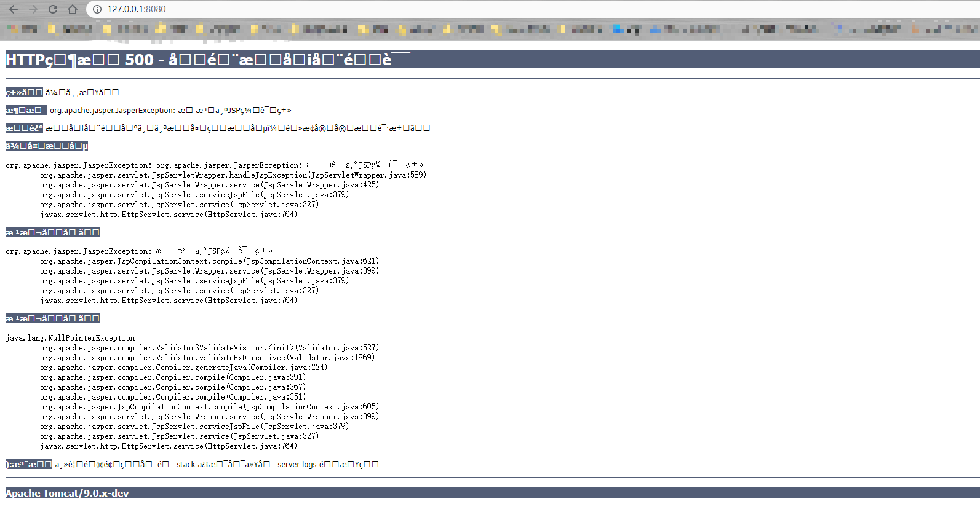Select the line ending JspCompilationContext.java:621
980x520 pixels.
pyautogui.click(x=209, y=261)
